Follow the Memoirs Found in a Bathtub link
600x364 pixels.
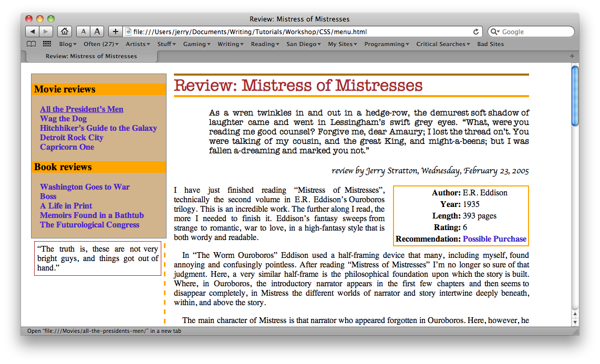91,215
